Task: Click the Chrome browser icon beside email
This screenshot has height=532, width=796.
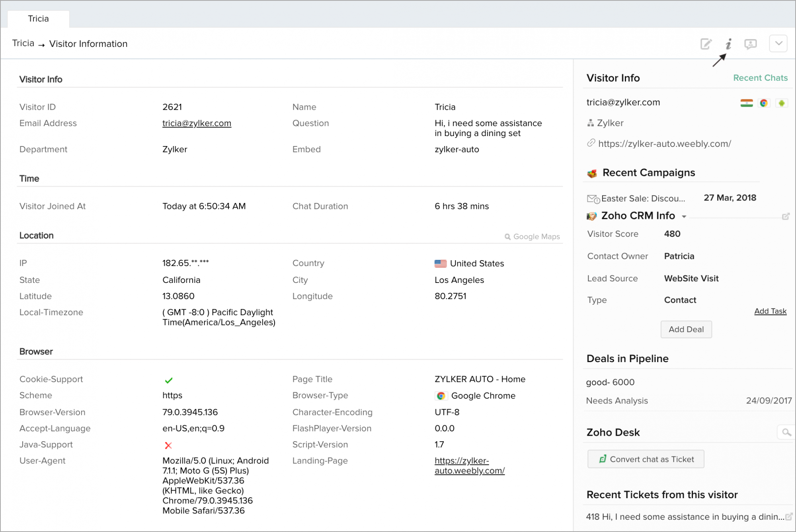Action: coord(763,103)
